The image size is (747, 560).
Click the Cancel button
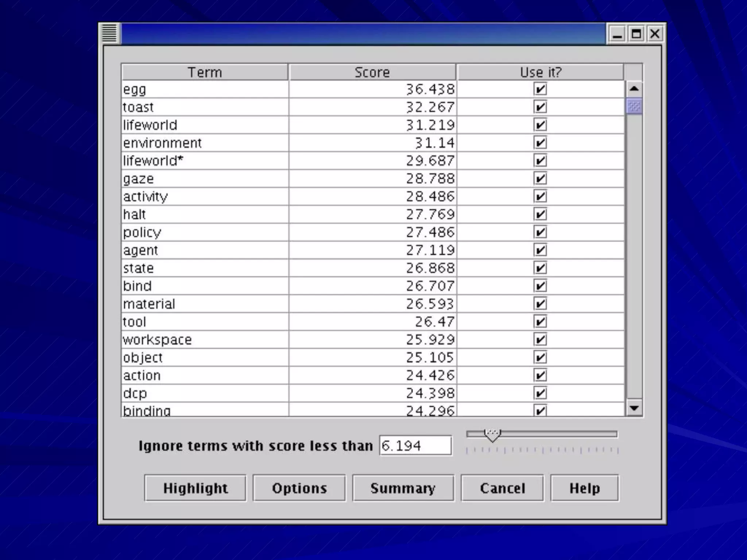point(502,488)
